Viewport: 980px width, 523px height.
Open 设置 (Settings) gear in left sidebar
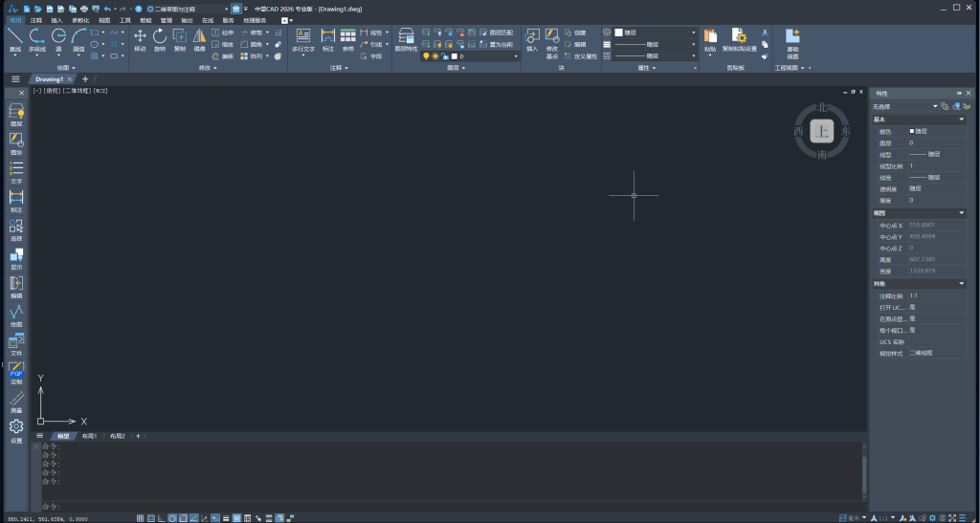tap(16, 428)
